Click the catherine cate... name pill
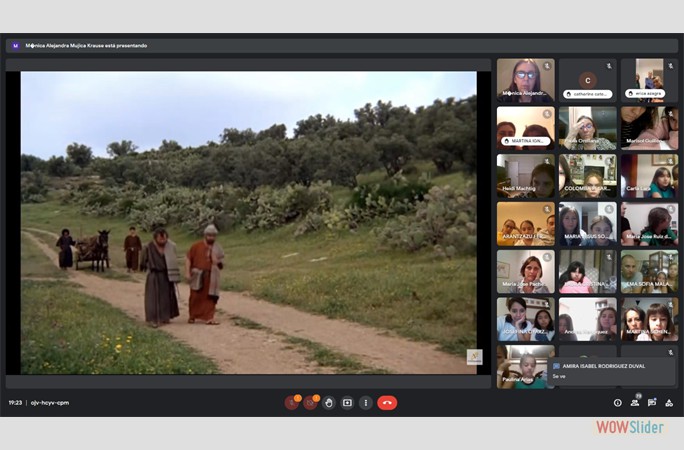Image resolution: width=684 pixels, height=450 pixels. [x=588, y=94]
